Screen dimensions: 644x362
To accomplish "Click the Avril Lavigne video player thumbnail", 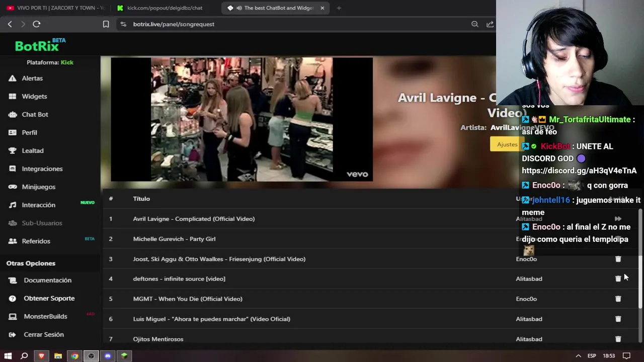I will click(x=242, y=119).
